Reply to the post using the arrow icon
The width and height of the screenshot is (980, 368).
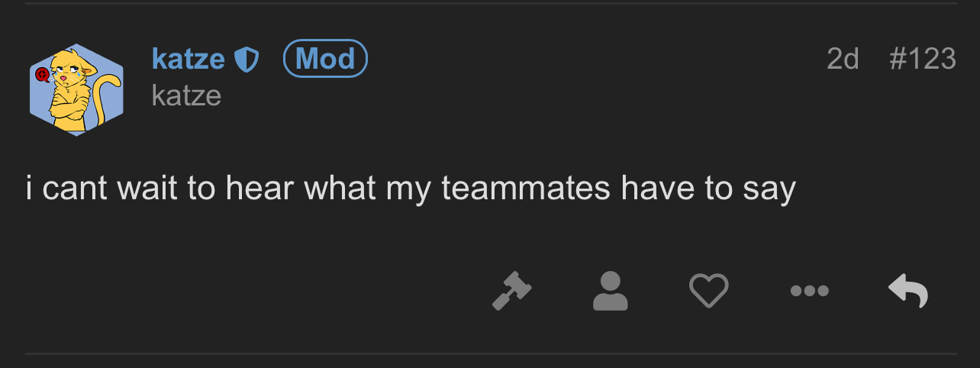[x=908, y=291]
